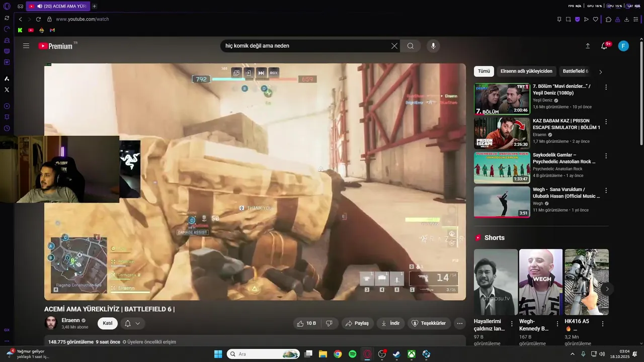The width and height of the screenshot is (644, 362).
Task: Select the Battlefield 6 chip
Action: pyautogui.click(x=575, y=71)
